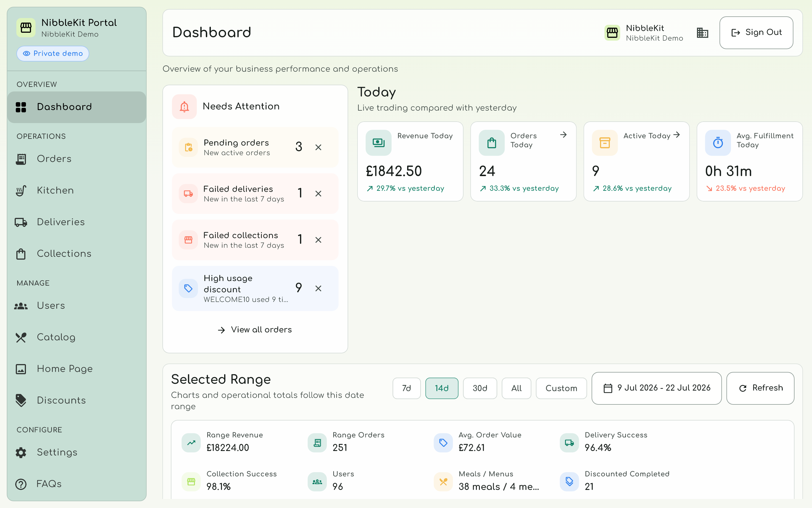The width and height of the screenshot is (812, 508).
Task: Dismiss the High usage discount alert
Action: point(318,288)
